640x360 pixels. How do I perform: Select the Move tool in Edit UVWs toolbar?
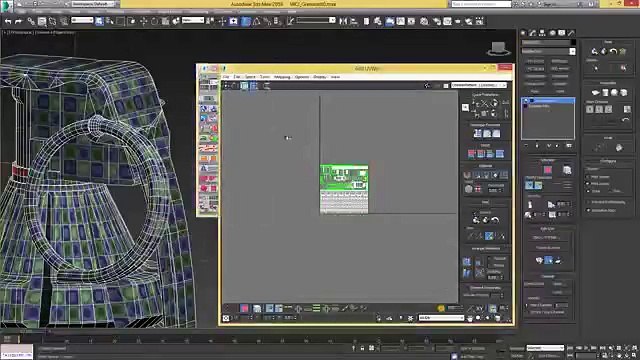226,86
